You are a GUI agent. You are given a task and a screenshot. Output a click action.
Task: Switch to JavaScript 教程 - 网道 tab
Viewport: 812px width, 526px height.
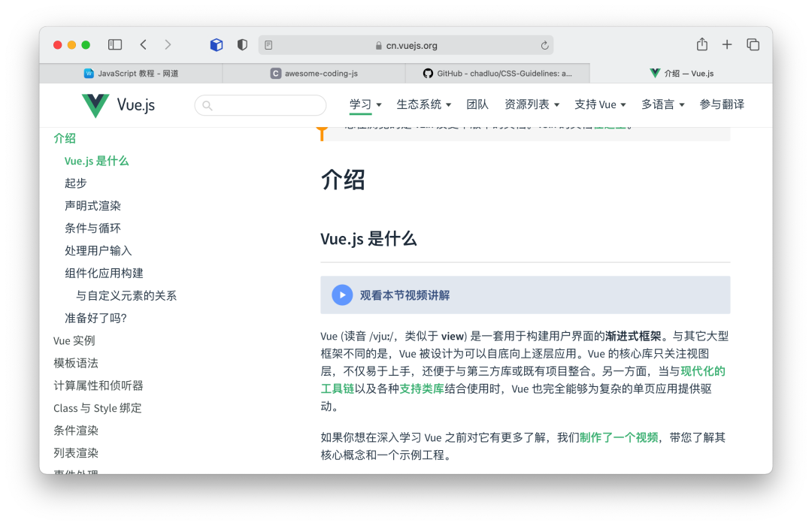[x=131, y=74]
